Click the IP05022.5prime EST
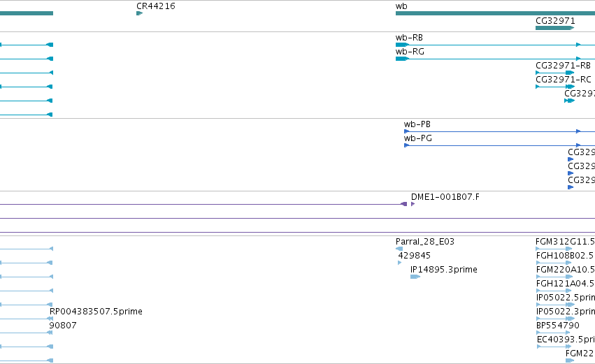Image resolution: width=595 pixels, height=364 pixels. 554,305
